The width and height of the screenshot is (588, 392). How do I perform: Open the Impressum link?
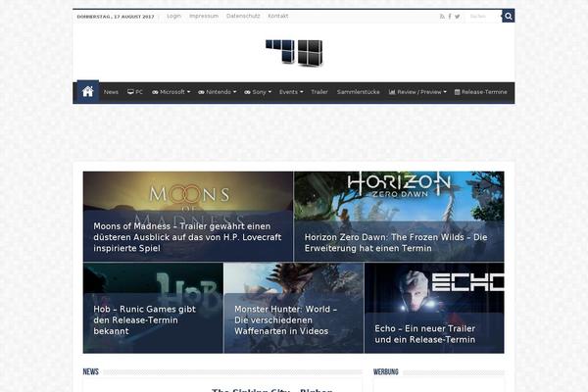coord(204,16)
